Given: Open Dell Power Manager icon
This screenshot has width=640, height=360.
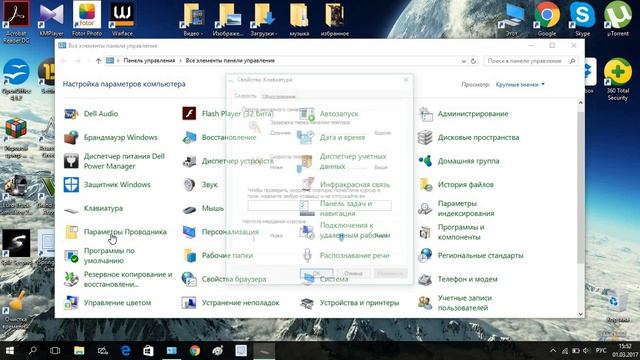Looking at the screenshot, I should 71,161.
